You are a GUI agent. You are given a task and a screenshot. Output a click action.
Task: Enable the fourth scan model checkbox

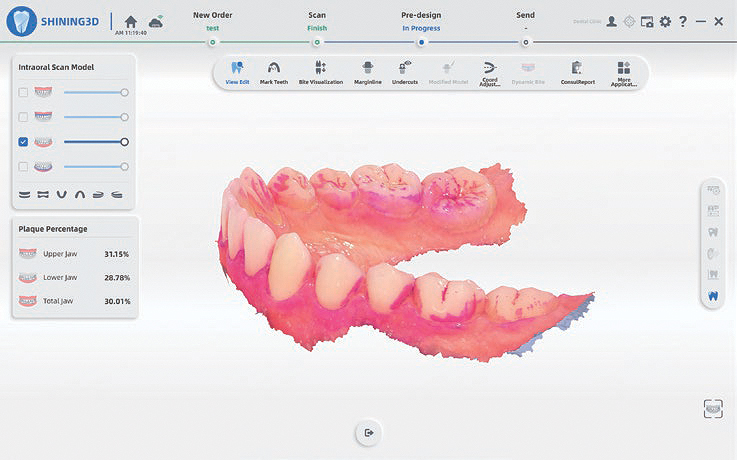(23, 167)
